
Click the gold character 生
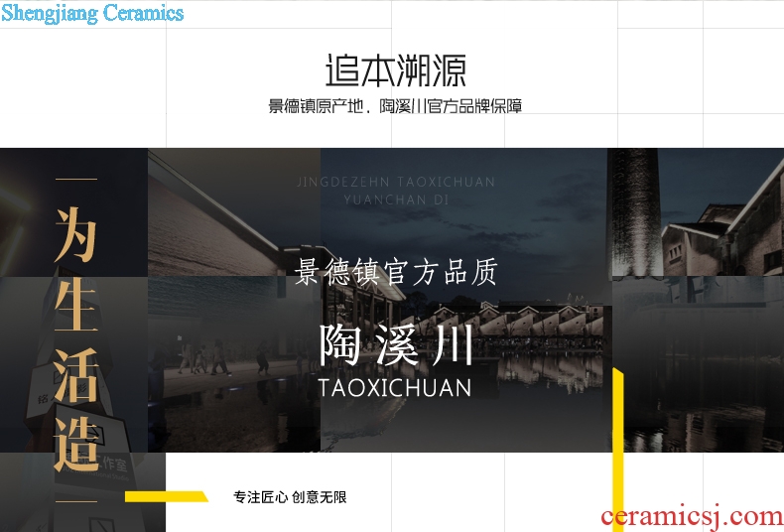75,305
